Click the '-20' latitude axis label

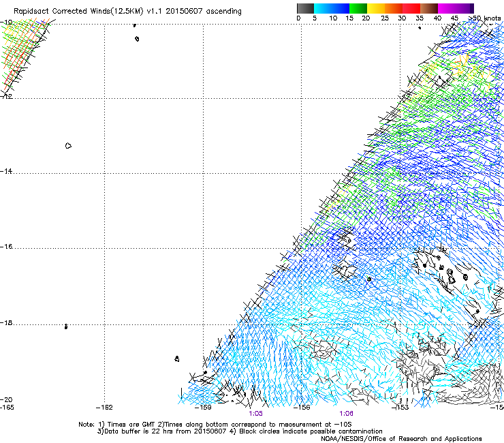click(x=6, y=399)
